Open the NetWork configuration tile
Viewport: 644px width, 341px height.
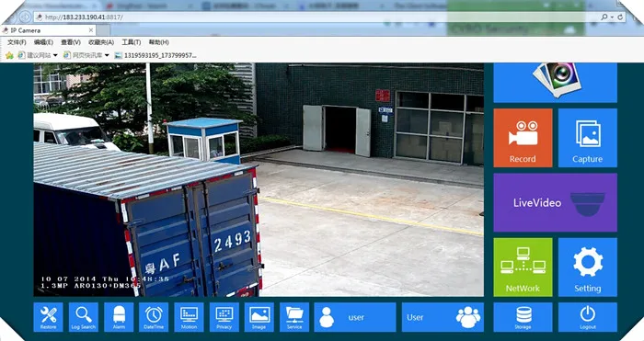click(x=523, y=267)
